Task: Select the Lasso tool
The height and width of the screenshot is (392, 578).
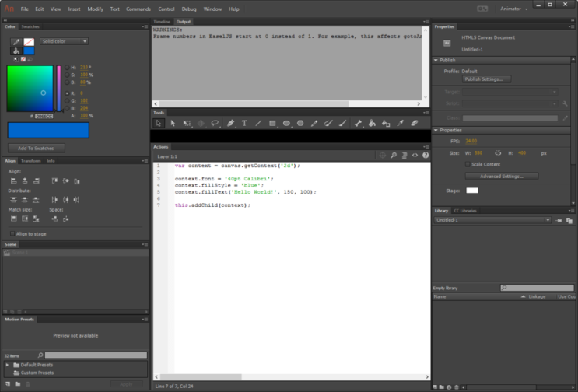Action: pyautogui.click(x=215, y=123)
